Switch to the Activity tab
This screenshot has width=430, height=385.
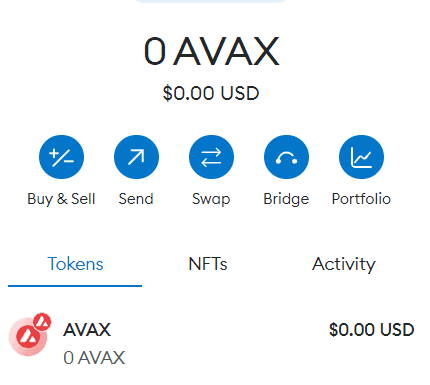[344, 264]
